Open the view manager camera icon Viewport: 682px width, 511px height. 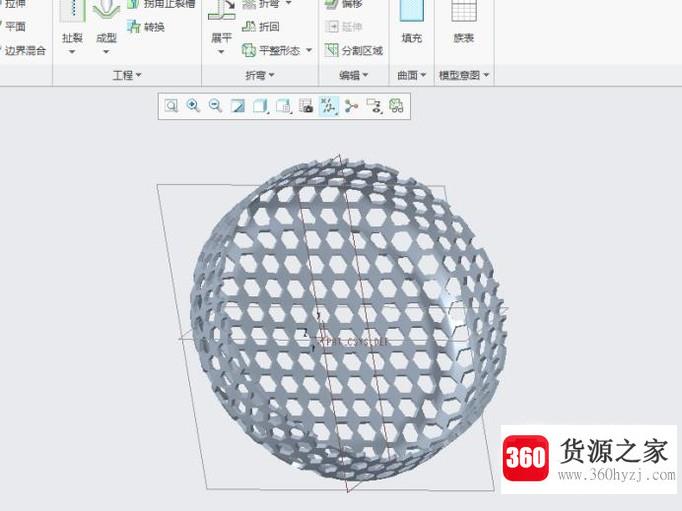coord(306,106)
